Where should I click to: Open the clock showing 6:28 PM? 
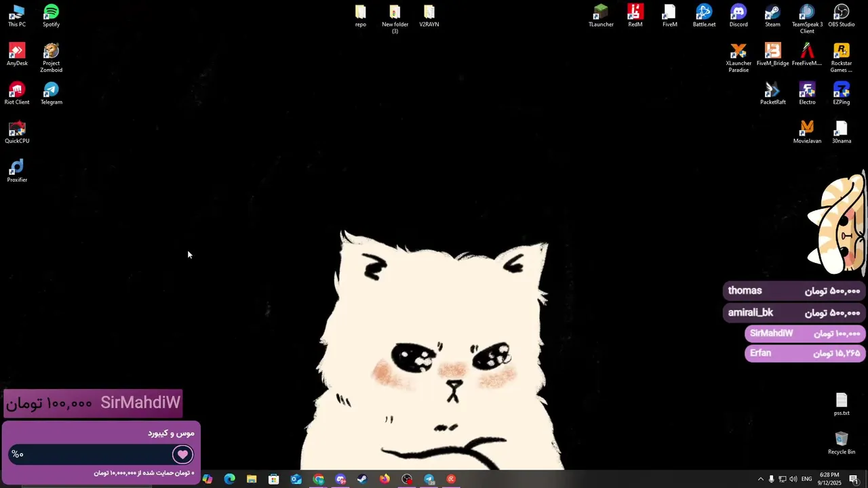point(829,479)
